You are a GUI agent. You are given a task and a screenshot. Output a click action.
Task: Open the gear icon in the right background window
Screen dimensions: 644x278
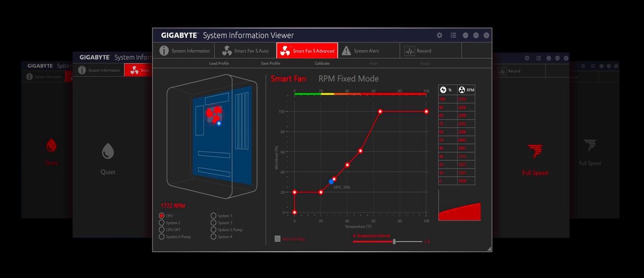coord(527,58)
